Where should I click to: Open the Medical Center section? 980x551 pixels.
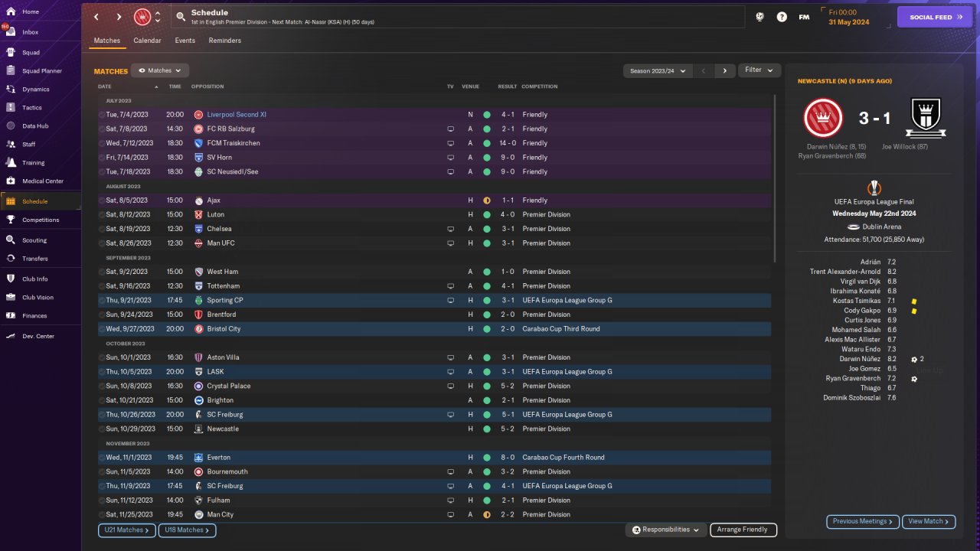tap(42, 181)
